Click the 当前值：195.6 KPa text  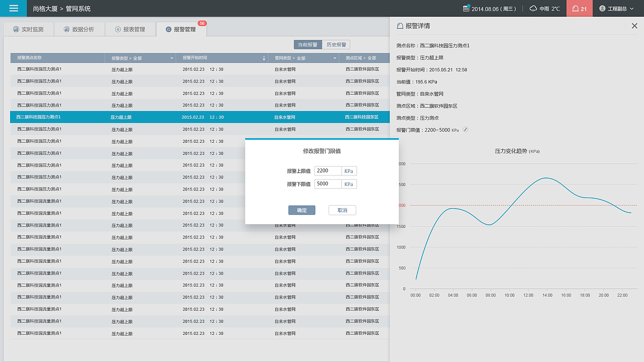tap(417, 82)
